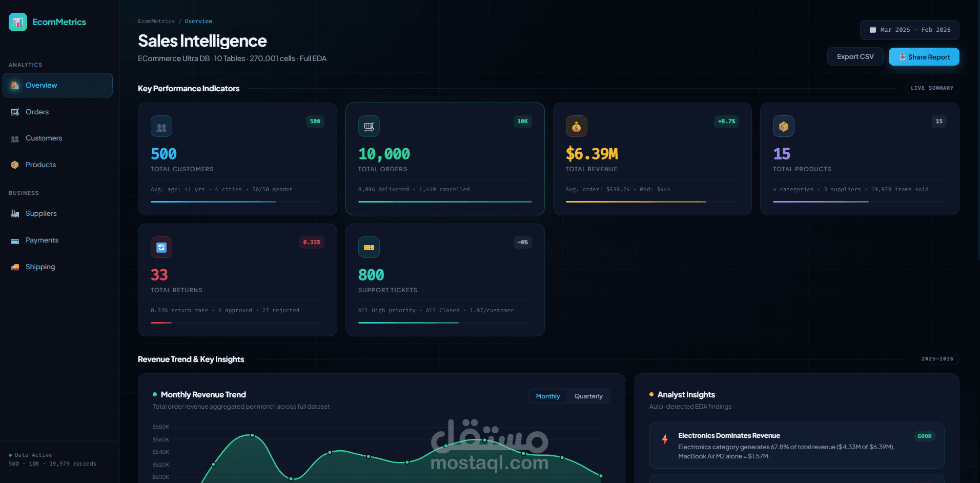Click the Customers people icon in sidebar
The image size is (980, 483).
tap(15, 138)
